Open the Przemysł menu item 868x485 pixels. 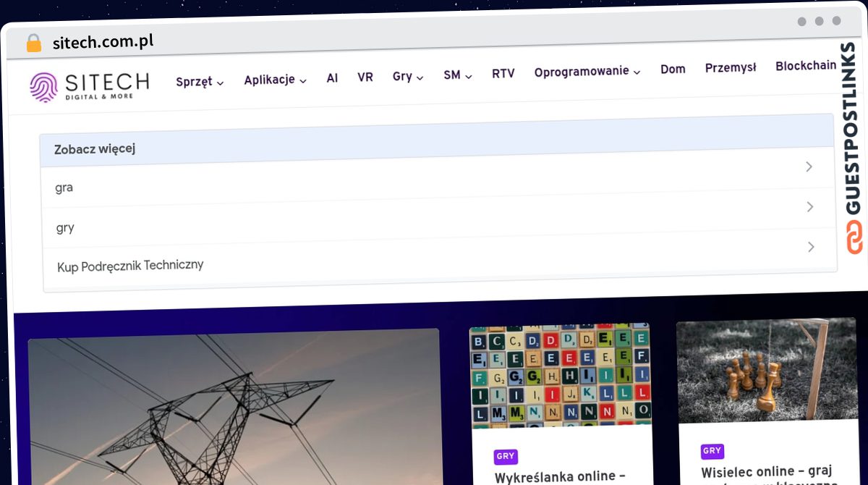point(731,67)
